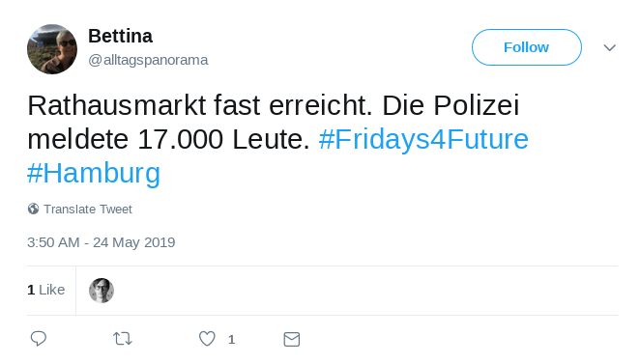The width and height of the screenshot is (640, 364).
Task: Open Bettina's round profile picture
Action: (x=52, y=49)
